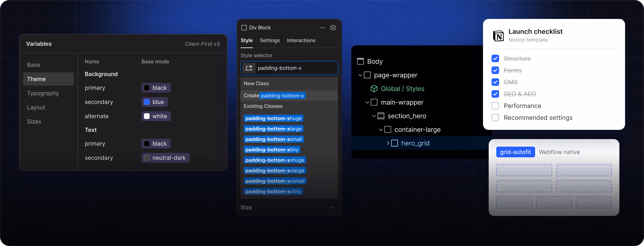This screenshot has width=644, height=246.
Task: Click the Base mode column header
Action: tap(155, 62)
